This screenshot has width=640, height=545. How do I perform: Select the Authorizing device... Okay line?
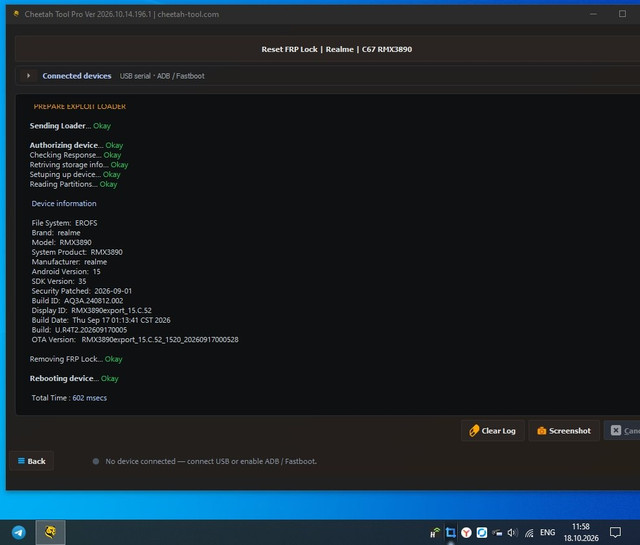[x=76, y=145]
